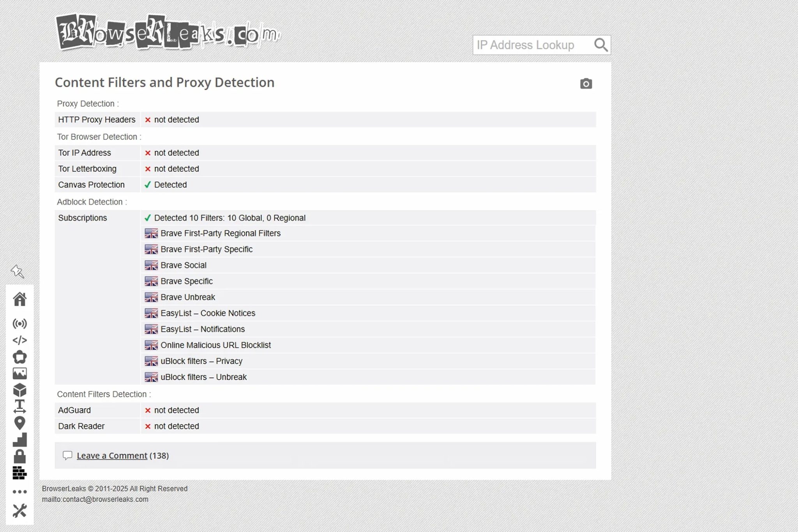Select the WebRTC flower icon in sidebar
The height and width of the screenshot is (532, 798).
(20, 357)
